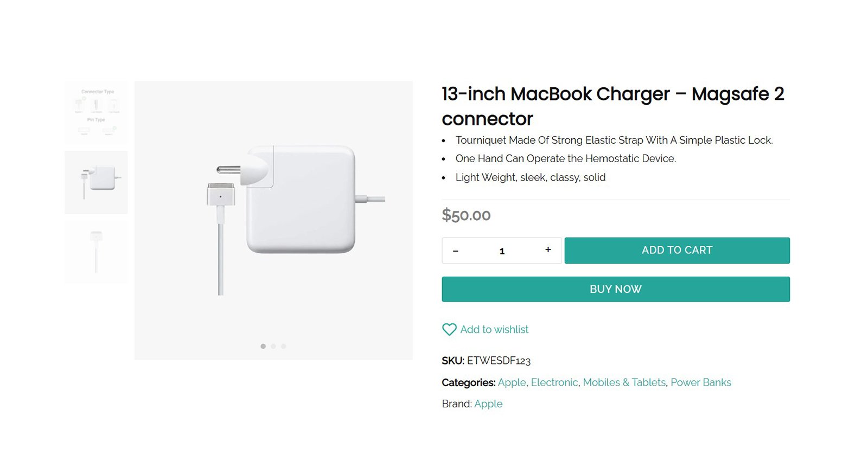Click the quantity input field
This screenshot has width=868, height=461.
502,251
